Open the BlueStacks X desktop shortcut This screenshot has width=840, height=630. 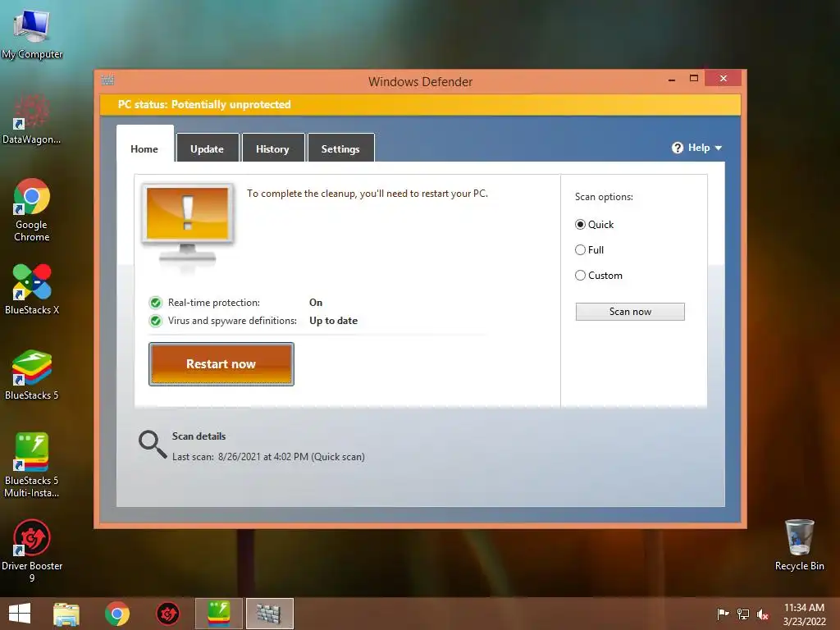coord(32,290)
